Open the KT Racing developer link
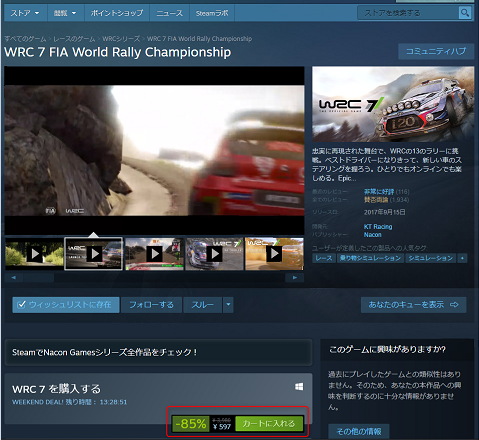Viewport: 479px width, 440px height. 378,227
